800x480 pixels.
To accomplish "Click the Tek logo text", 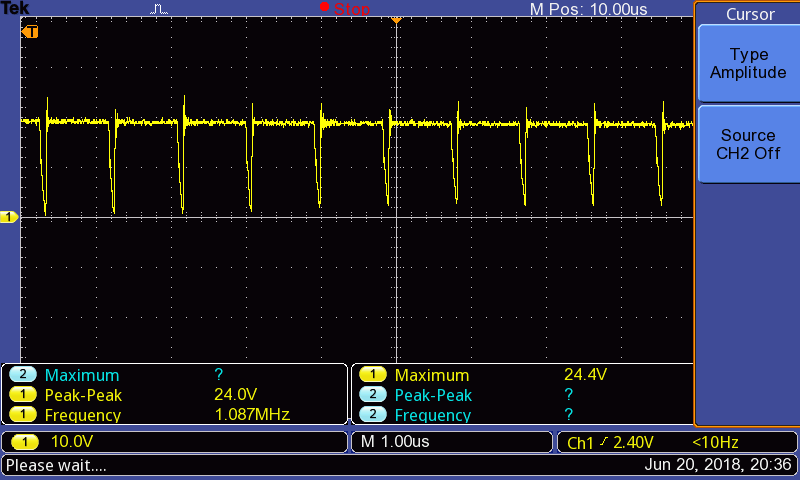I will 15,8.
